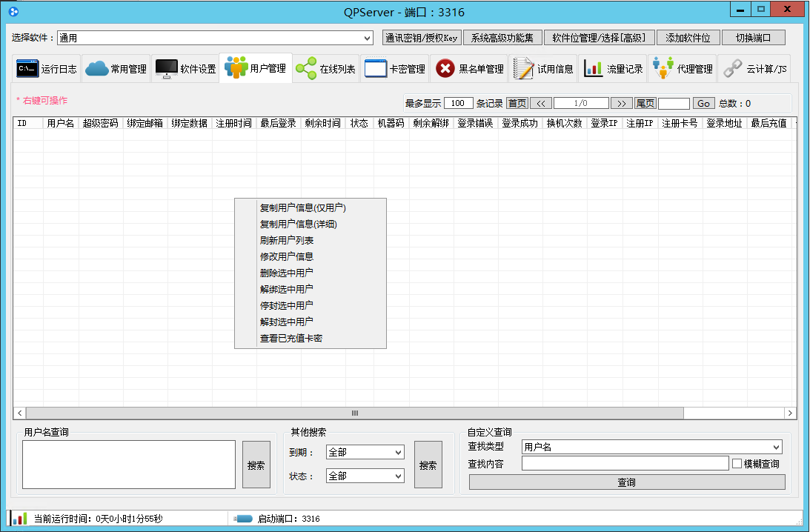The width and height of the screenshot is (810, 532).
Task: Select the 试用信息 notepad icon
Action: (x=524, y=69)
